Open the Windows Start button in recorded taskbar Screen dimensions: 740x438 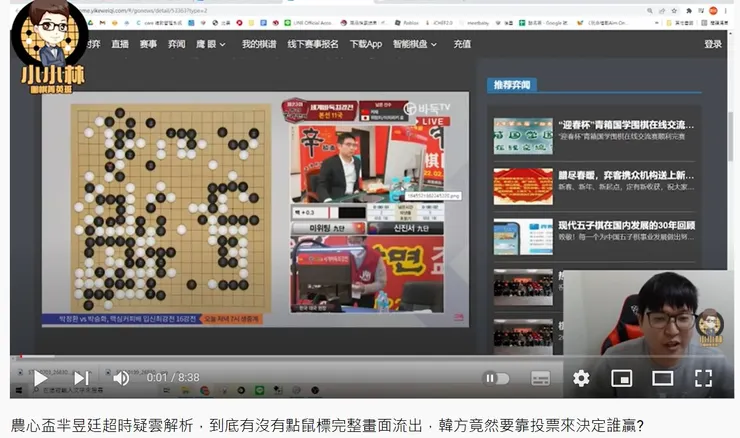tap(18, 390)
